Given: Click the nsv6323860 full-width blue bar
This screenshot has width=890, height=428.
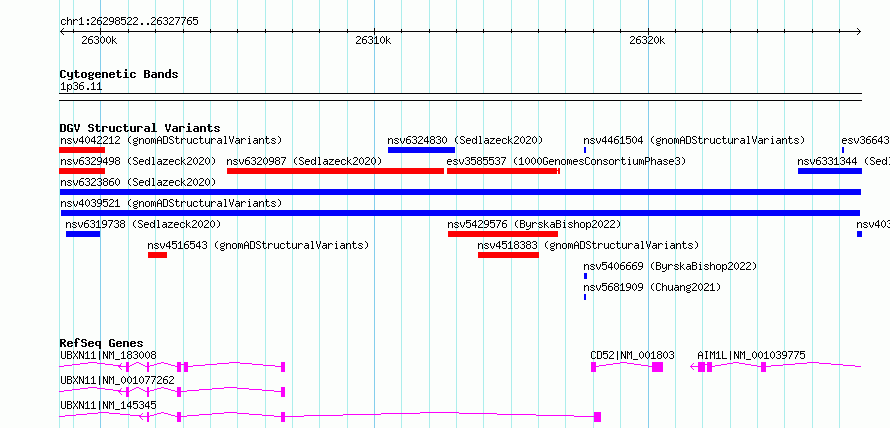Looking at the screenshot, I should pos(460,192).
